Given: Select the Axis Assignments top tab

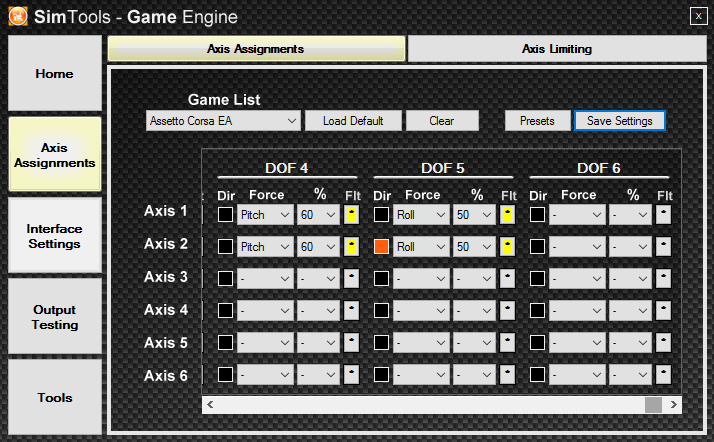Looking at the screenshot, I should click(256, 49).
